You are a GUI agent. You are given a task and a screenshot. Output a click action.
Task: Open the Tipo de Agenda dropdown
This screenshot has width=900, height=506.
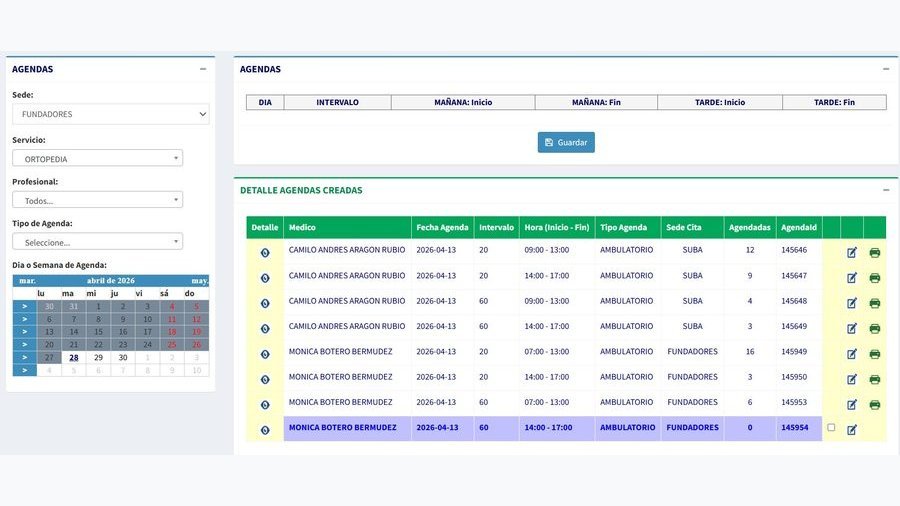pyautogui.click(x=98, y=242)
